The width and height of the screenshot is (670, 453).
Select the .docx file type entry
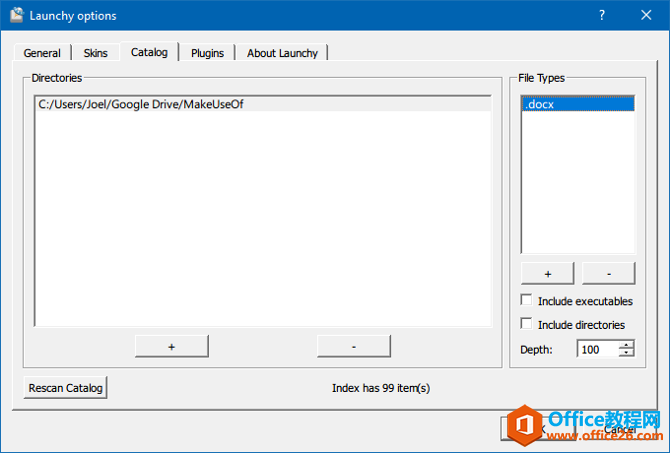click(x=577, y=104)
